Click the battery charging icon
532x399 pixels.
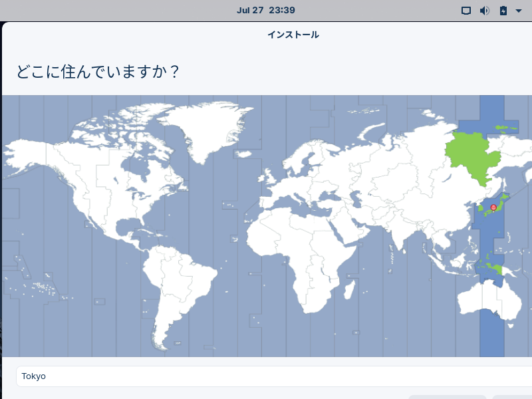coord(503,11)
